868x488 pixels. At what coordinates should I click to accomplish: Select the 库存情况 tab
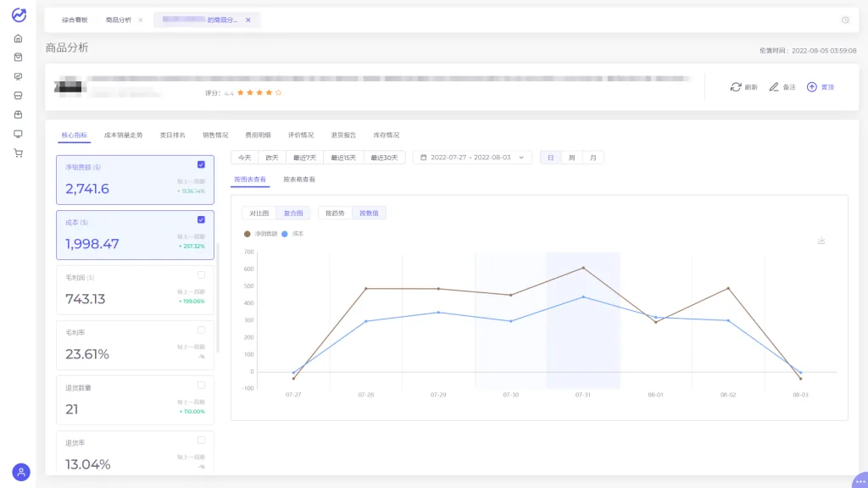(386, 135)
